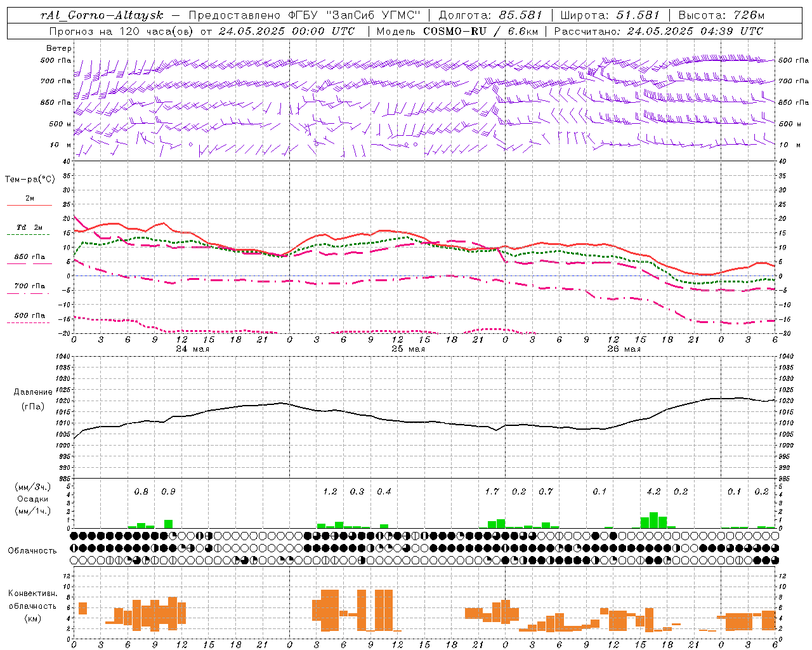The image size is (812, 650).
Task: Click the (мм/3ч.) precipitation unit label
Action: coord(33,487)
